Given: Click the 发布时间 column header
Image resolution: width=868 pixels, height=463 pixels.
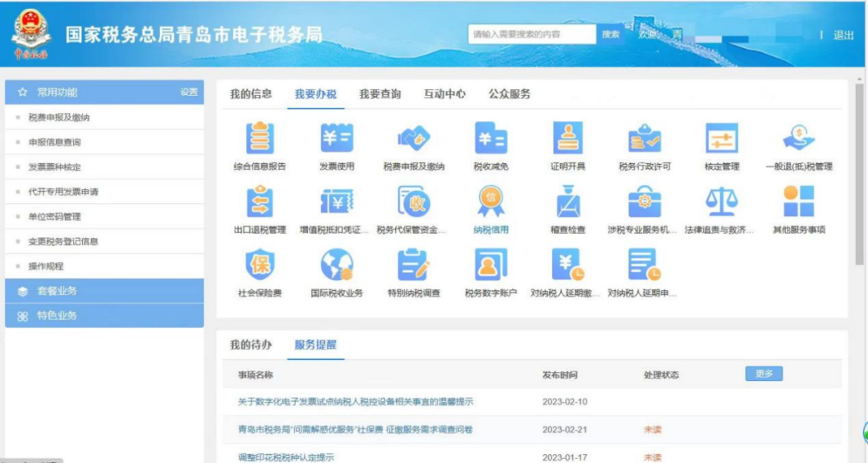Looking at the screenshot, I should (559, 375).
